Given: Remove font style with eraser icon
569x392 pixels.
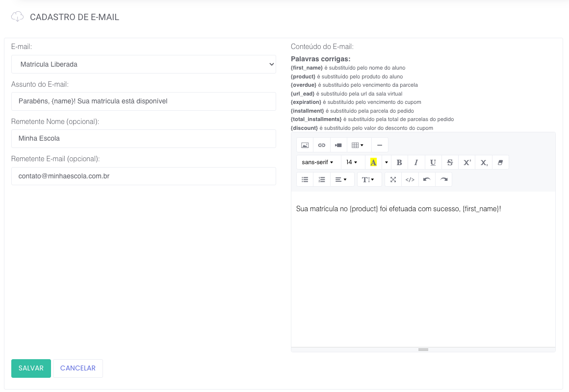Looking at the screenshot, I should point(500,162).
